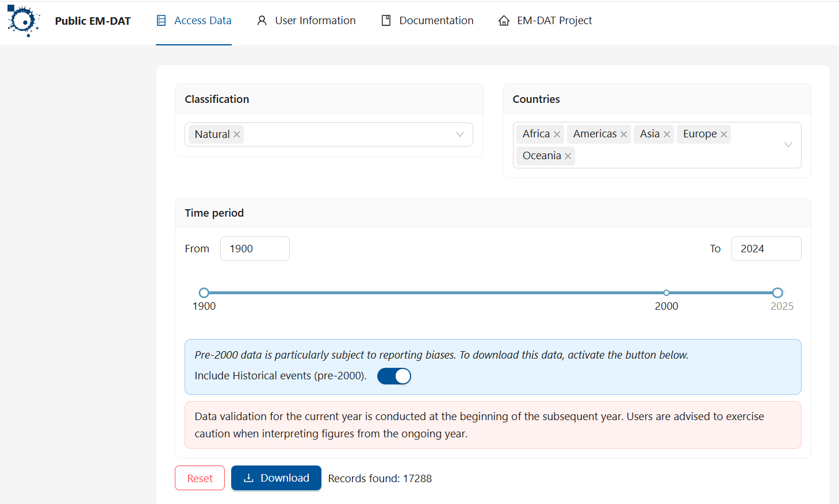Click the EM-DAT logo
Viewport: 839px width, 504px height.
click(22, 21)
